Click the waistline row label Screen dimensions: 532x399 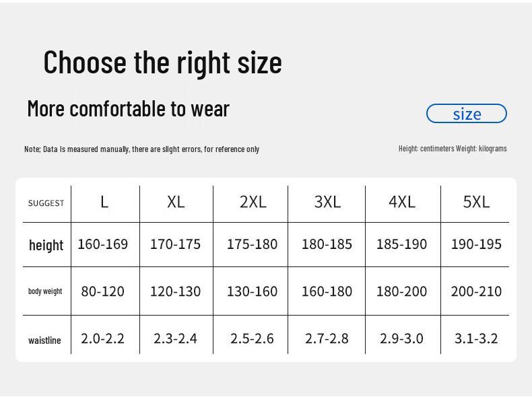coord(44,340)
